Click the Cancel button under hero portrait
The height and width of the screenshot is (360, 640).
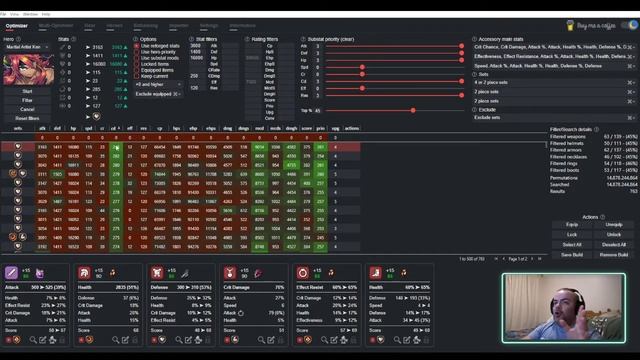27,109
